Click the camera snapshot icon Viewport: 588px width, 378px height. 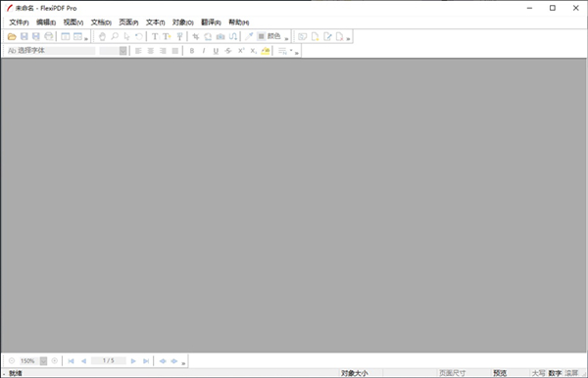(220, 36)
